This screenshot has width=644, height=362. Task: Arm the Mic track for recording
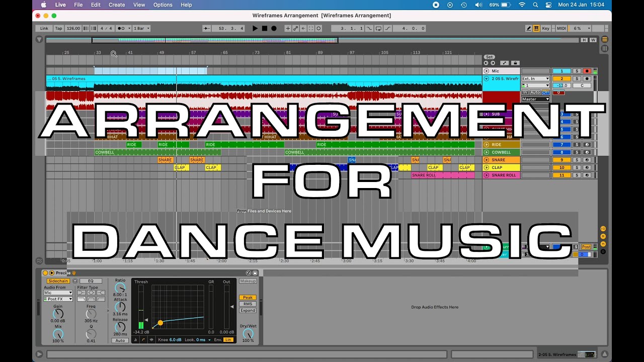(586, 71)
